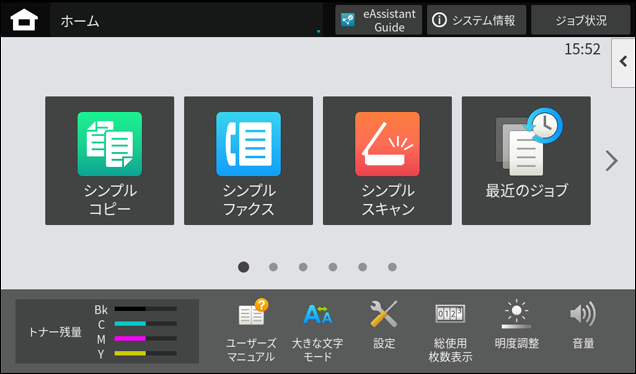Open 明度調整 brightness adjustment
Screen dimensions: 636x374
pos(517,325)
